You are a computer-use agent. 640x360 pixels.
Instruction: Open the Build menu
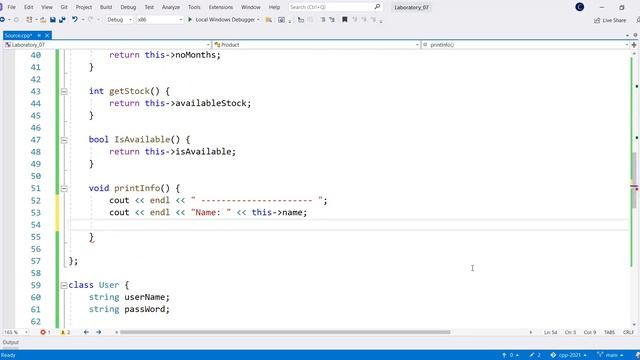106,7
